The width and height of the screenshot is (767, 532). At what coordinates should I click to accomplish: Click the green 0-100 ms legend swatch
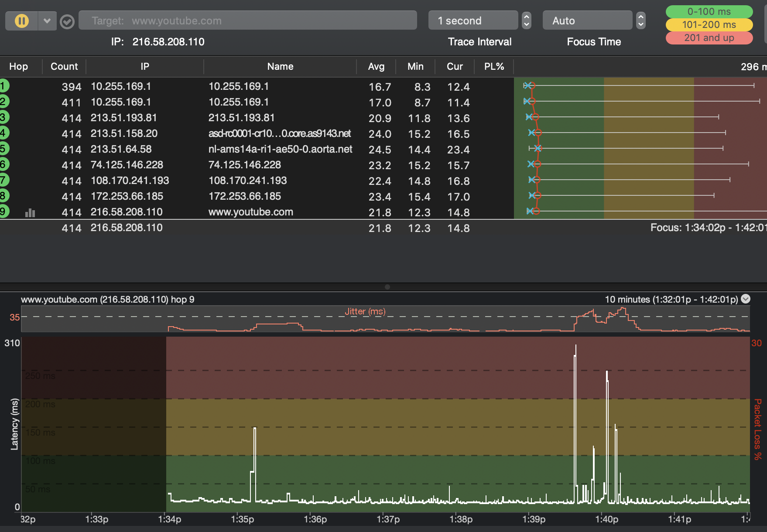709,12
